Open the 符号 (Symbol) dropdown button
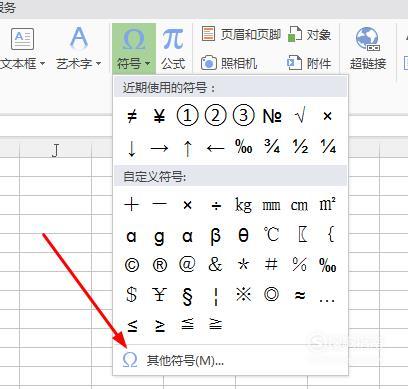408x389 pixels. (x=134, y=49)
